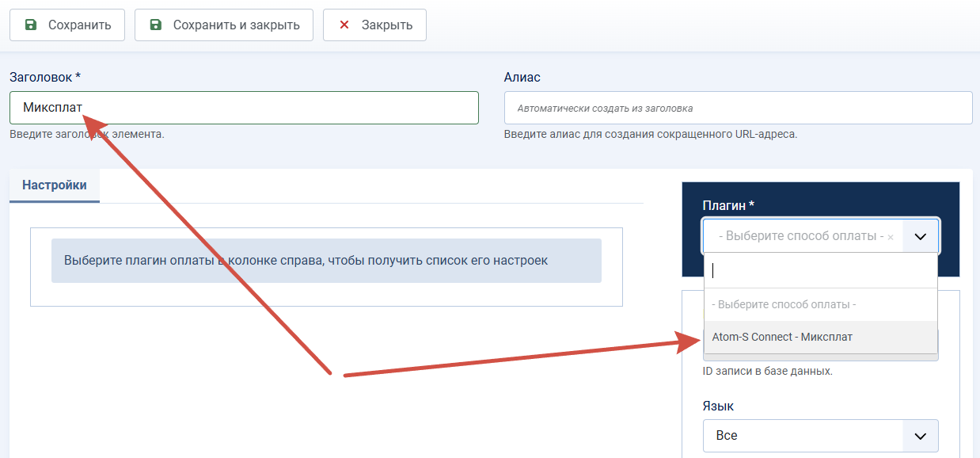Click the floppy icon on Сохранить и закрыть

[x=156, y=25]
